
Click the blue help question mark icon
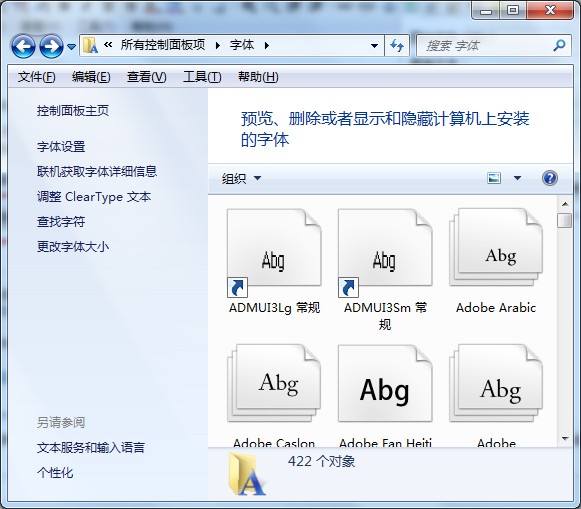[x=550, y=178]
